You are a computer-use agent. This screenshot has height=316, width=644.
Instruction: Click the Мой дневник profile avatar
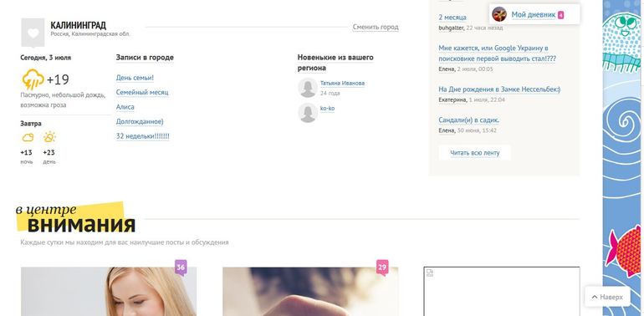point(499,14)
